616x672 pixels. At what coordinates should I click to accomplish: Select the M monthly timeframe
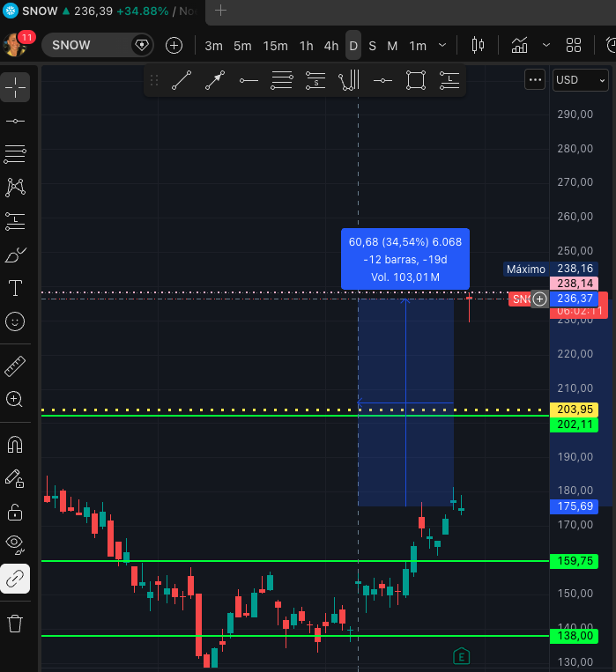pyautogui.click(x=392, y=46)
